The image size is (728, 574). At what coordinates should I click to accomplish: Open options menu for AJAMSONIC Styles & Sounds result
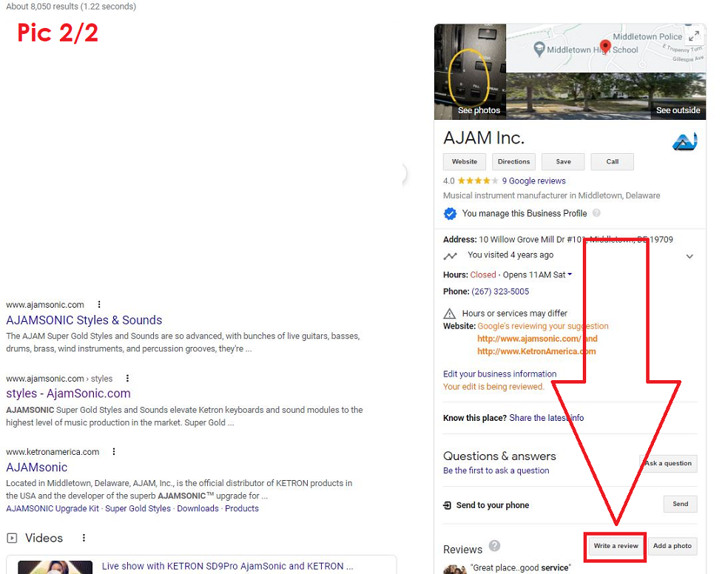coord(99,305)
